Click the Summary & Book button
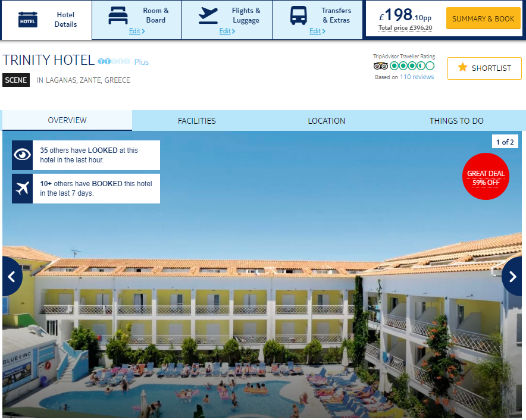 pos(483,18)
